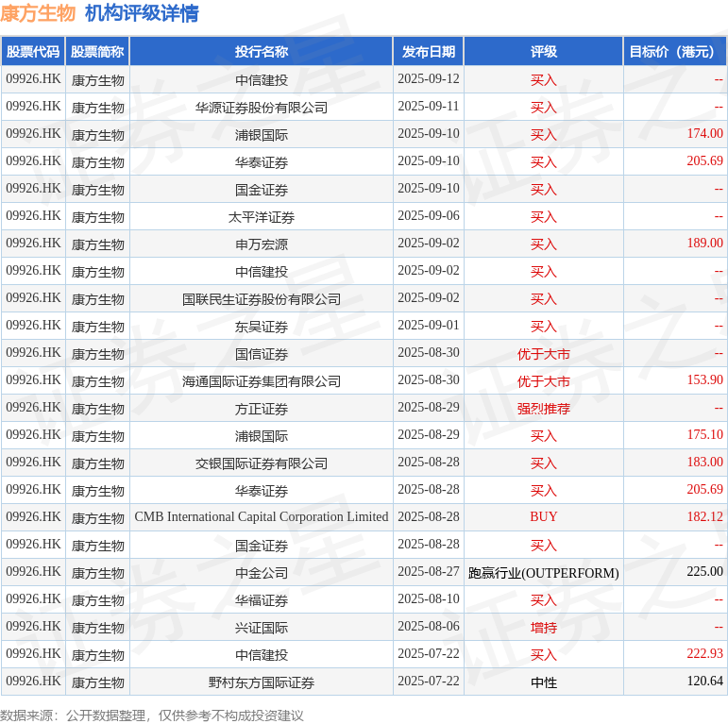Click the 股票代码 column header

(33, 52)
